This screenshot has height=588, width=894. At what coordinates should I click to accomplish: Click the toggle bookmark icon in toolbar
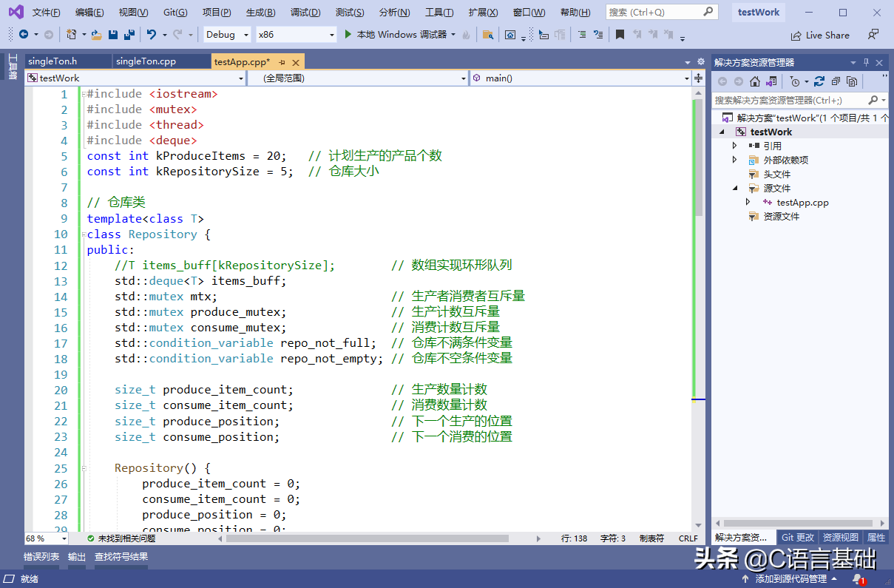coord(620,35)
